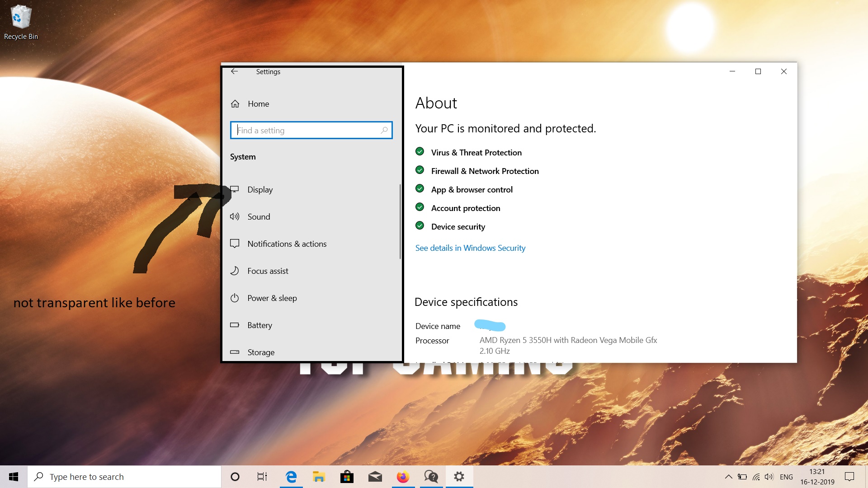The width and height of the screenshot is (868, 488).
Task: Open the Action Center notifications
Action: 849,477
